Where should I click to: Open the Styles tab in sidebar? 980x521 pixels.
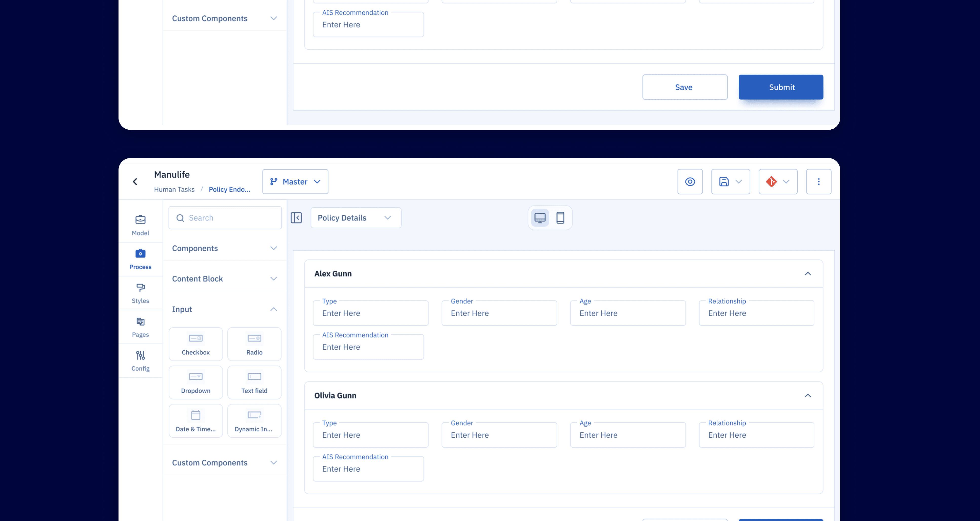pyautogui.click(x=140, y=293)
